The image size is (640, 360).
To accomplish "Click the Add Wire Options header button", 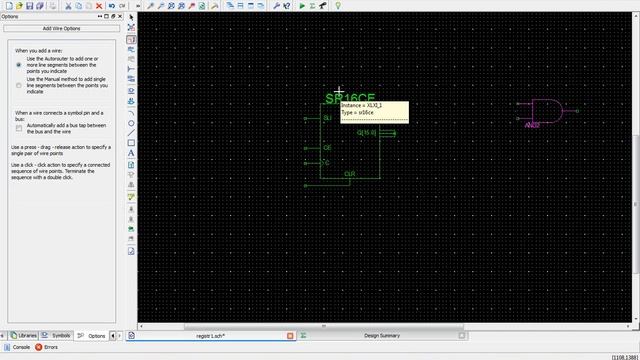I will coord(62,29).
